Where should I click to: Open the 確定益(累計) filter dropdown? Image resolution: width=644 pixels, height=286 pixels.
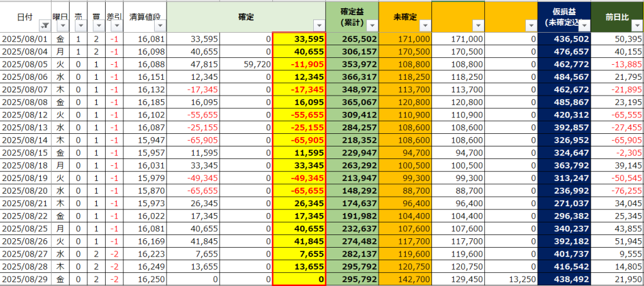pos(372,26)
